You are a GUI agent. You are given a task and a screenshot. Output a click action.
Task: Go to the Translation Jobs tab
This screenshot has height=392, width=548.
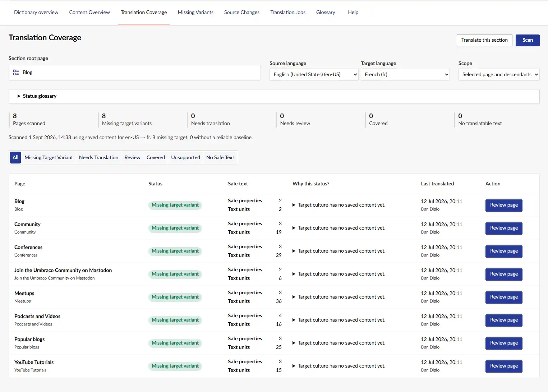[288, 12]
